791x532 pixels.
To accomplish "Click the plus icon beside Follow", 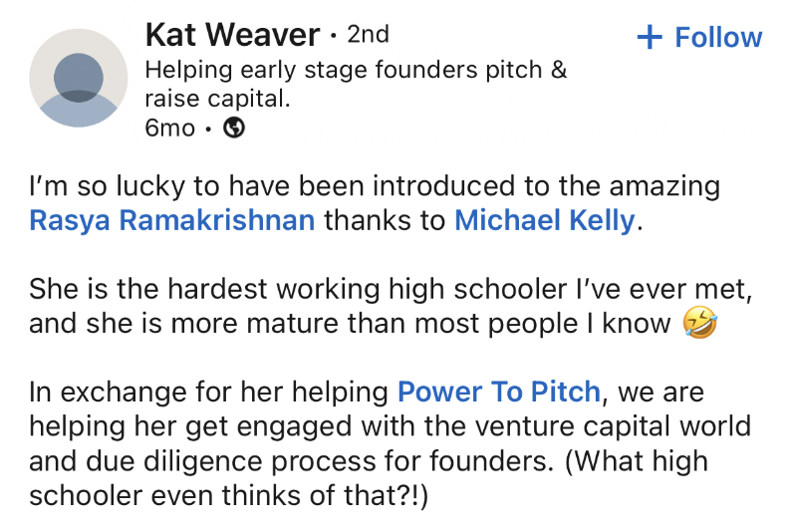I will coord(650,37).
